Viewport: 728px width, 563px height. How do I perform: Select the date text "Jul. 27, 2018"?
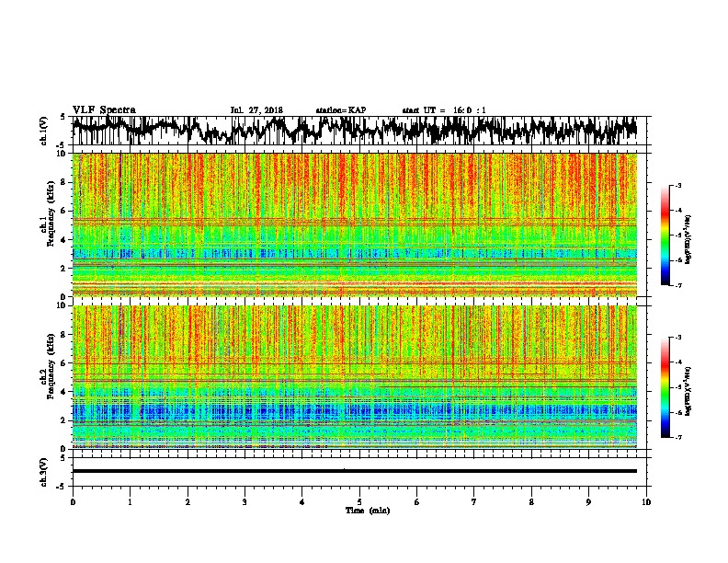[256, 110]
